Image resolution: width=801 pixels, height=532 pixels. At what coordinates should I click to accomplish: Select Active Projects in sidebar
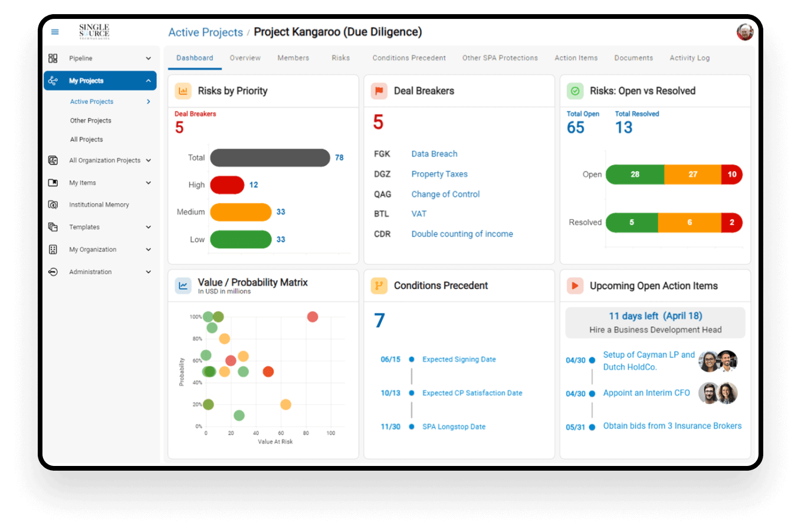91,101
